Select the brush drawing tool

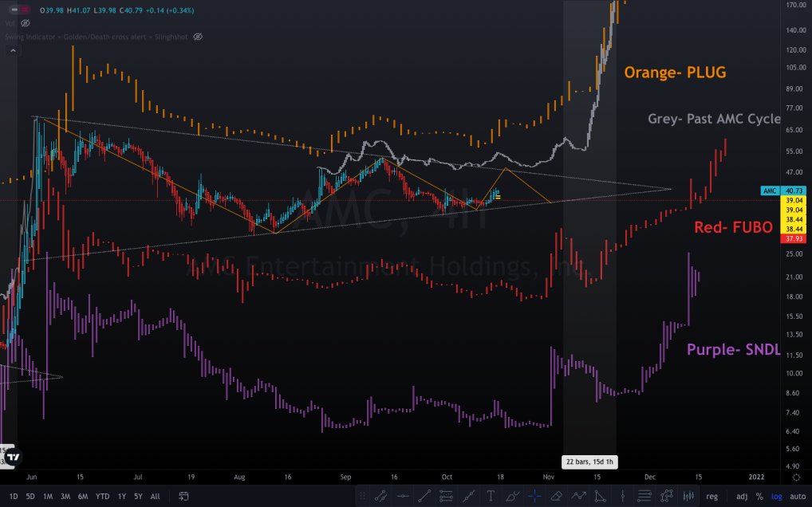tap(512, 496)
